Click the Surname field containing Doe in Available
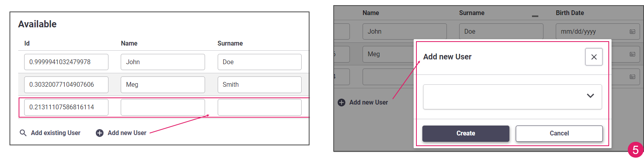The width and height of the screenshot is (644, 160). (x=259, y=62)
